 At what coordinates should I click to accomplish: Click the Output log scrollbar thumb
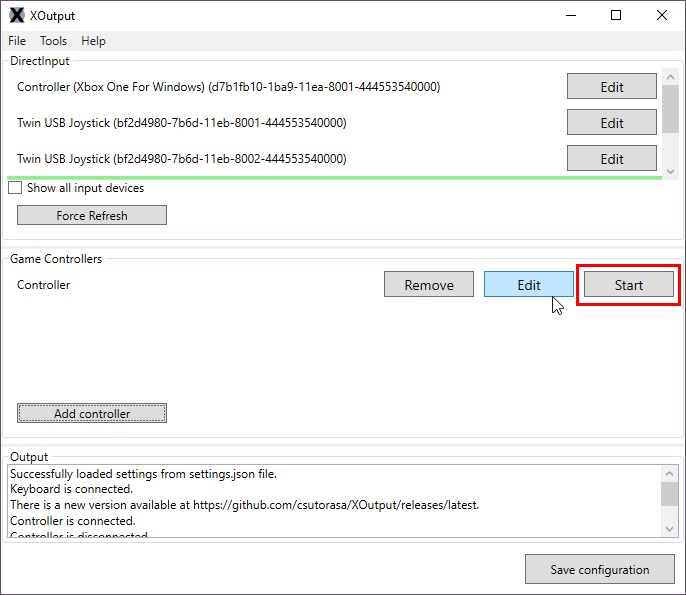point(669,494)
